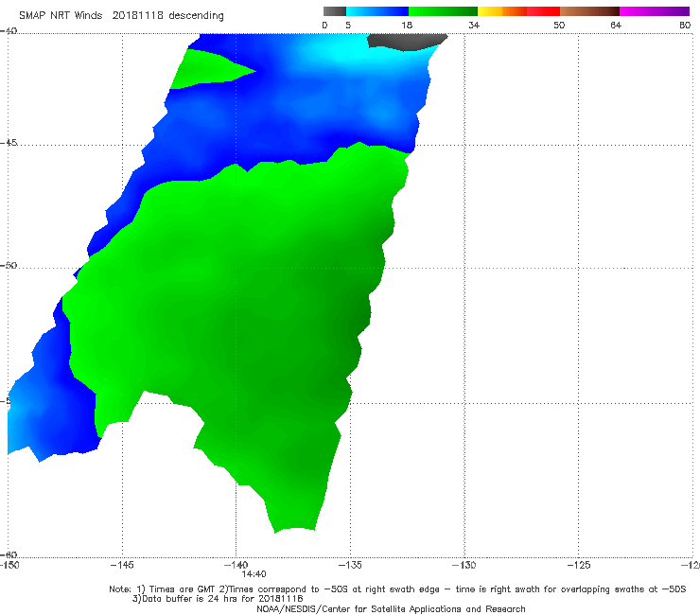700x615 pixels.
Task: Click the NOAA/NESDIS credit line
Action: [391, 609]
